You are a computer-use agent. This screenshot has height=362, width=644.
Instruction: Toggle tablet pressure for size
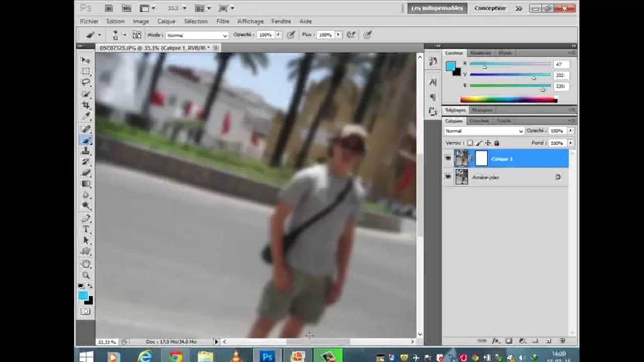click(x=368, y=35)
